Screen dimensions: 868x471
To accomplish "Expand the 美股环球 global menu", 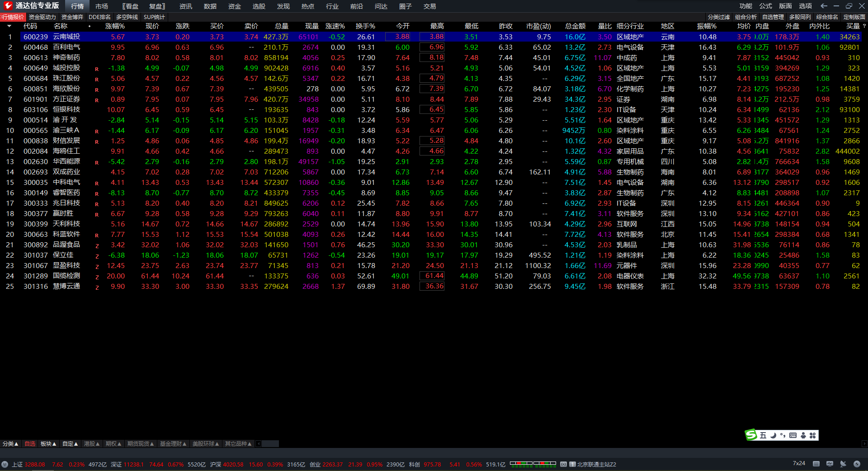I will (206, 444).
